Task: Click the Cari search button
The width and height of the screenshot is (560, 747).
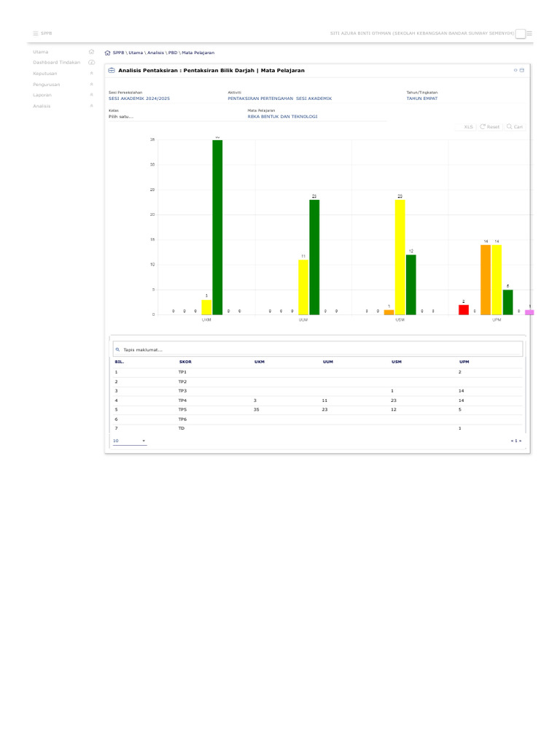Action: coord(515,127)
